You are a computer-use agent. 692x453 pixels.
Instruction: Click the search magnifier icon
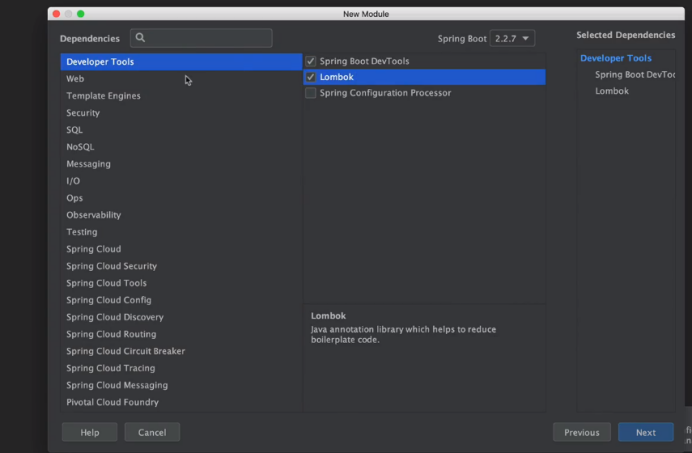coord(141,38)
